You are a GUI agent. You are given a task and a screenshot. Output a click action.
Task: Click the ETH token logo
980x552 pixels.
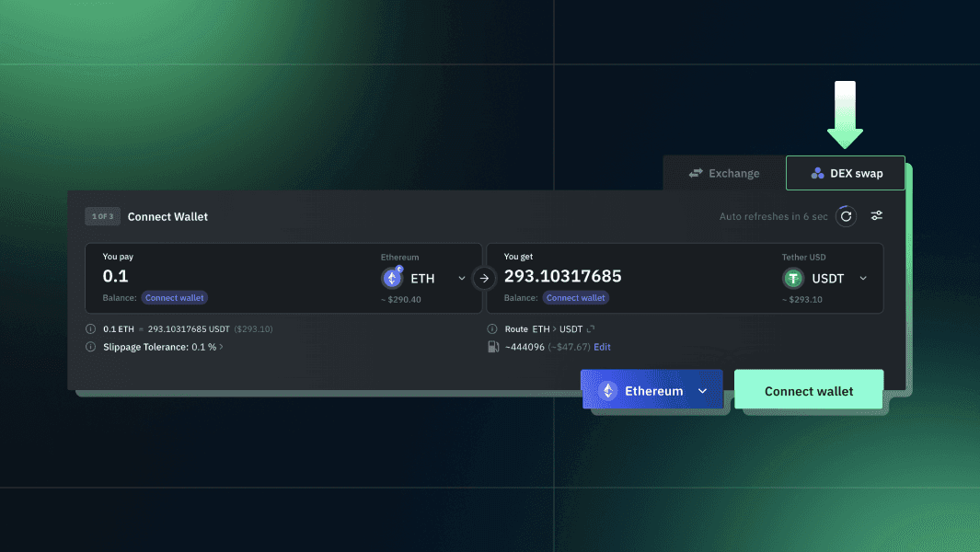click(x=392, y=278)
